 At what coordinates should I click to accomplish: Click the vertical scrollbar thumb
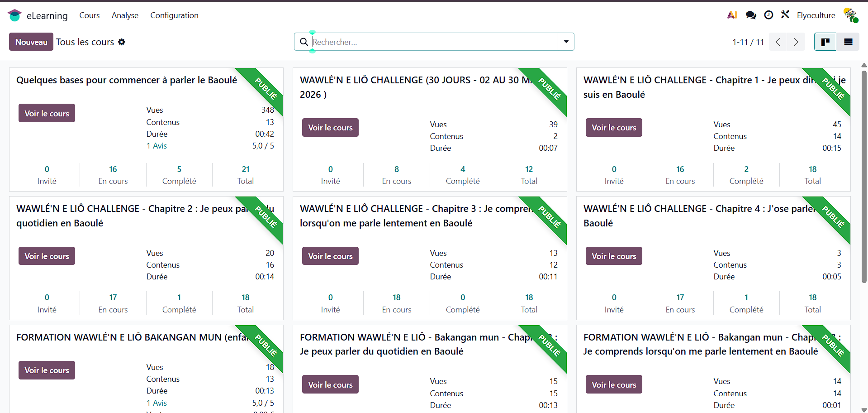point(864,177)
